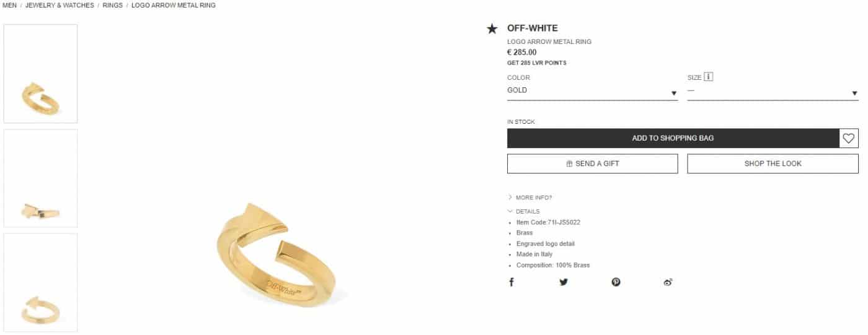Open the Rings breadcrumb link

113,5
